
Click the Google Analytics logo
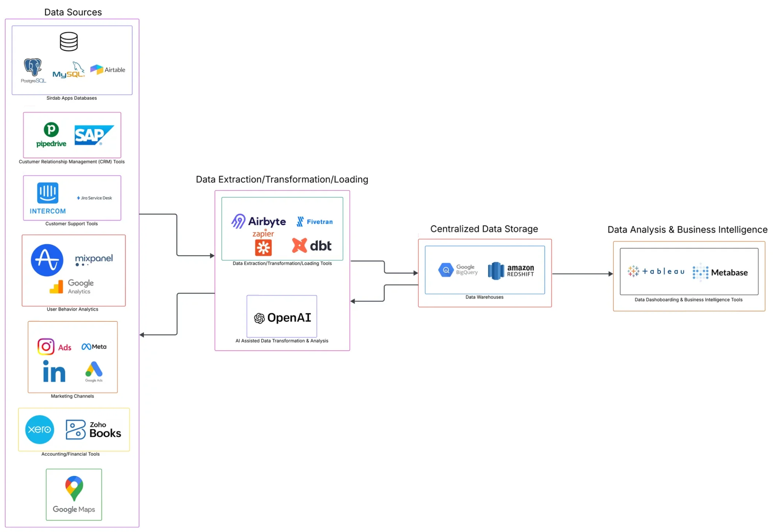tap(71, 287)
